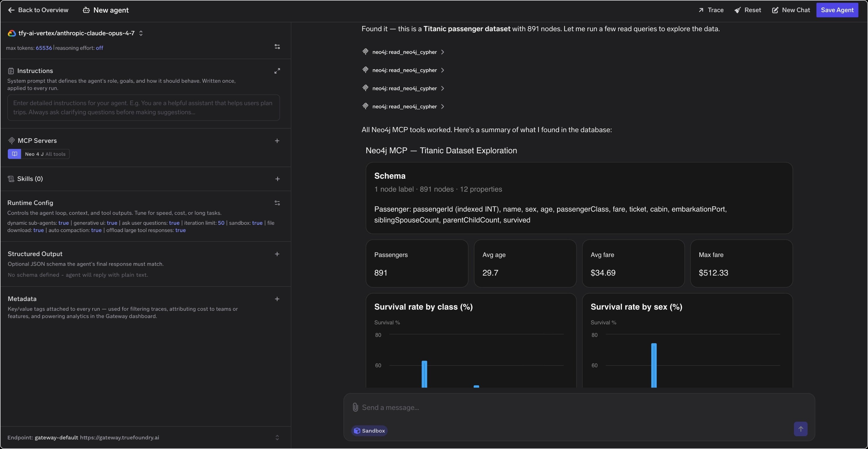Screen dimensions: 868x449
Task: Send the message with the arrow button
Action: click(x=801, y=429)
